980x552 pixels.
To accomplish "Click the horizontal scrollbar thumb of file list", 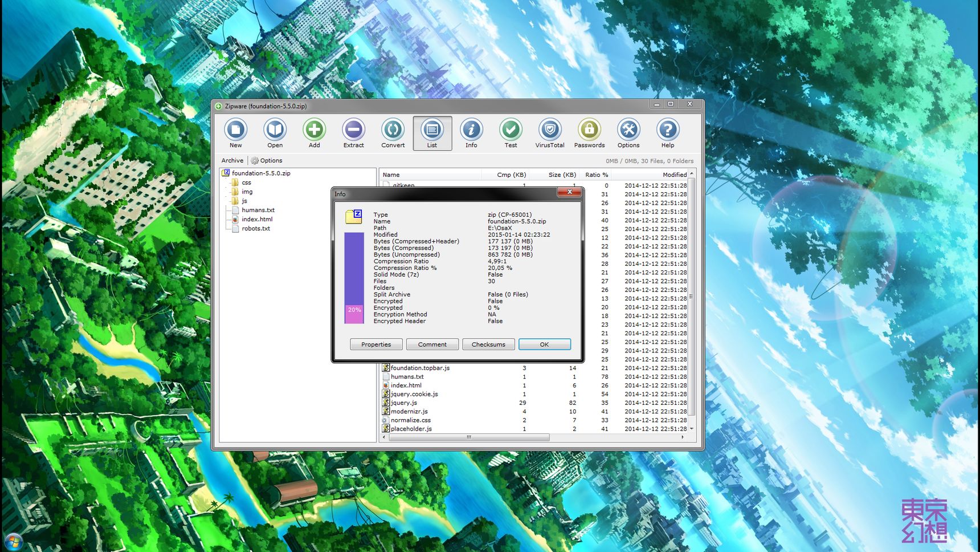I will [469, 437].
